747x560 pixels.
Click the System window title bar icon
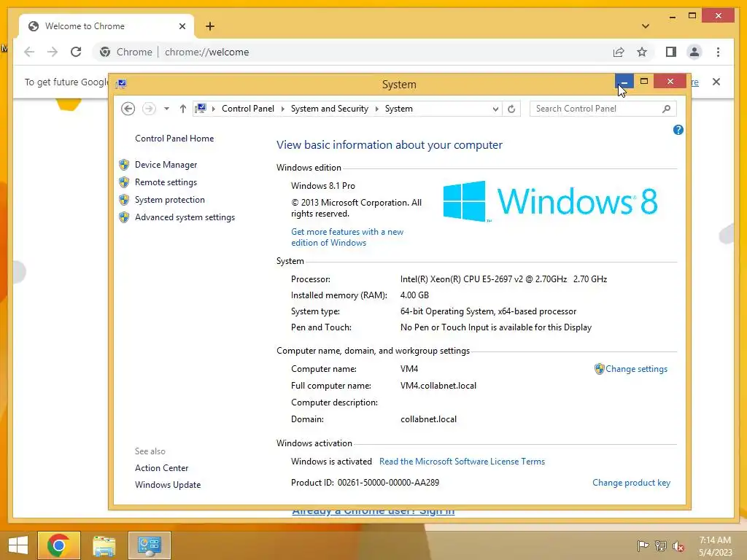tap(121, 85)
